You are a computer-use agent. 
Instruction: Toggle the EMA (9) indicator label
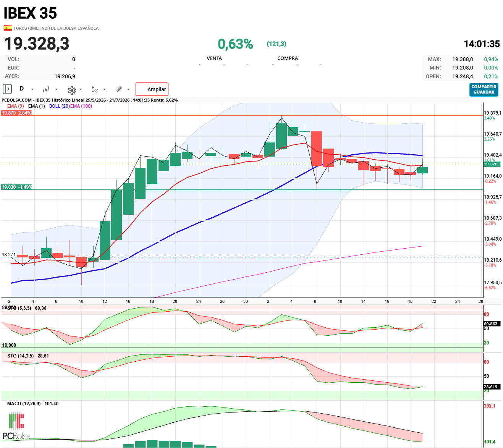point(16,106)
